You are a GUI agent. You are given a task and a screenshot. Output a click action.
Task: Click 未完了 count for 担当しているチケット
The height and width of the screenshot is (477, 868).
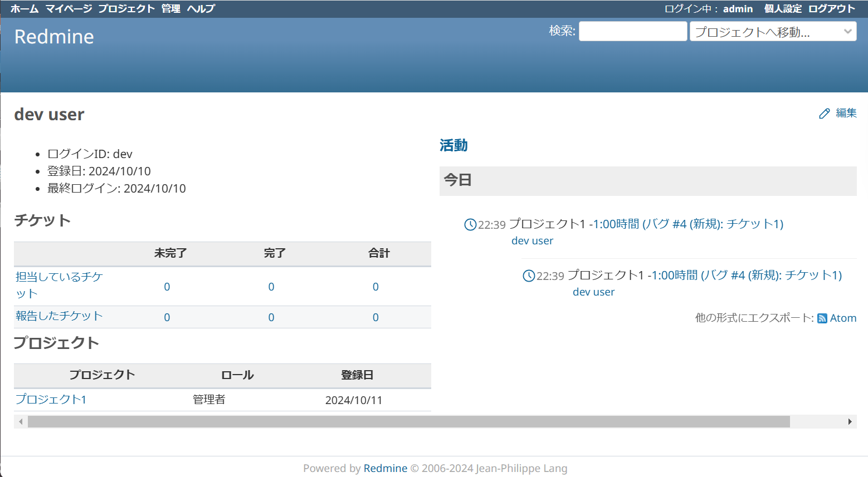[x=167, y=287]
